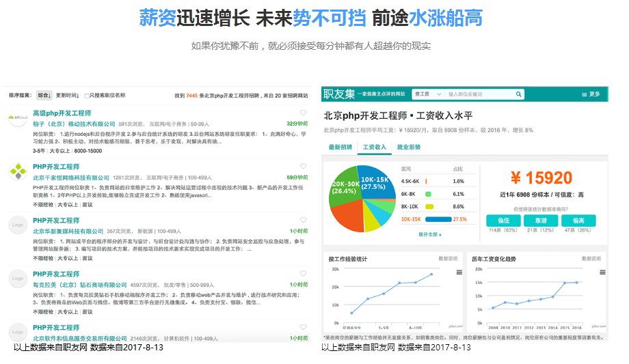The height and width of the screenshot is (364, 629).
Task: Open the company link 北京华影聚媒科技有限公司
Action: point(68,232)
